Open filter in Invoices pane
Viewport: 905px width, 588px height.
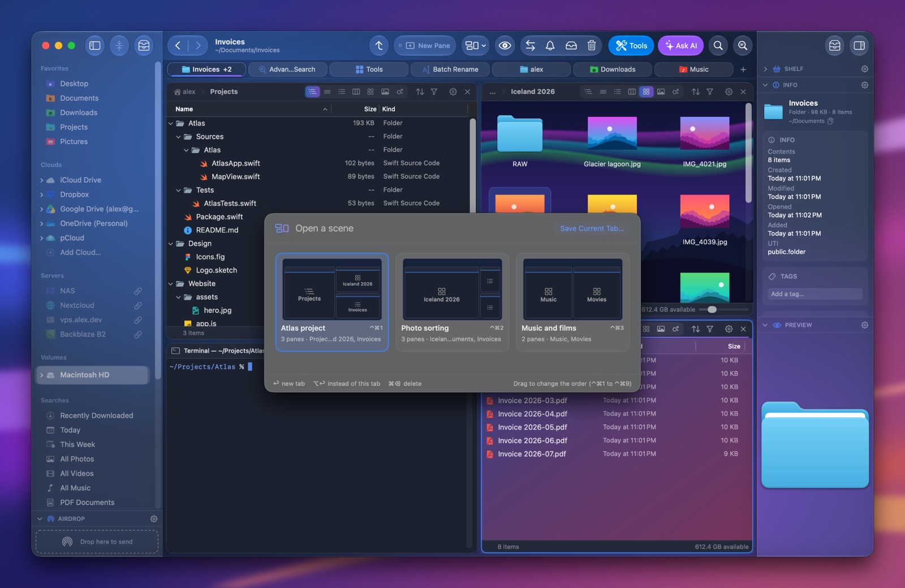[x=710, y=329]
